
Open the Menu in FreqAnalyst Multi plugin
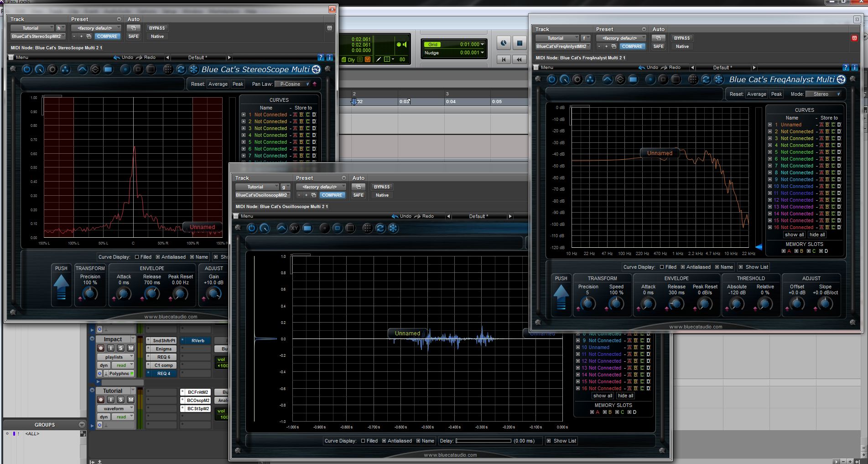[546, 68]
